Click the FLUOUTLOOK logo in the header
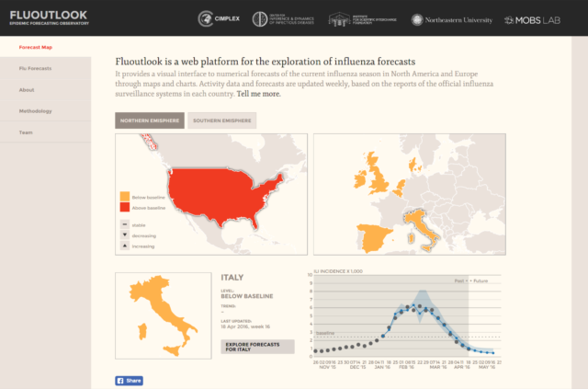Screen dimensions: 588x389 49,17
